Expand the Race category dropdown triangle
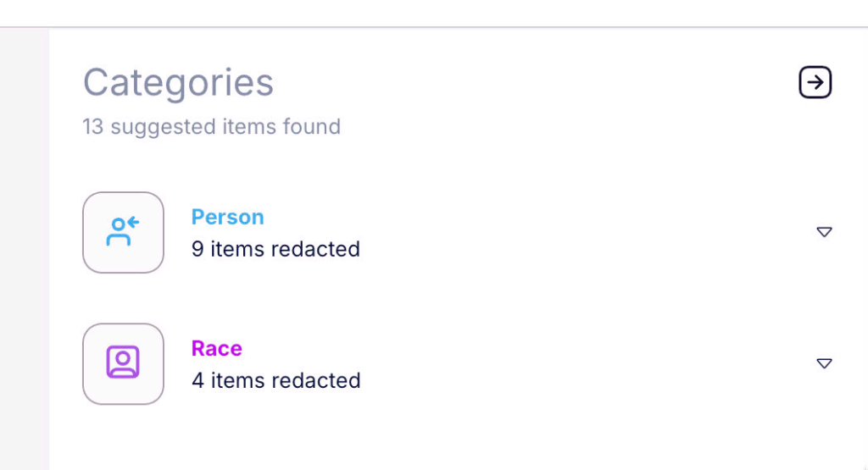Viewport: 868px width, 470px height. coord(824,363)
